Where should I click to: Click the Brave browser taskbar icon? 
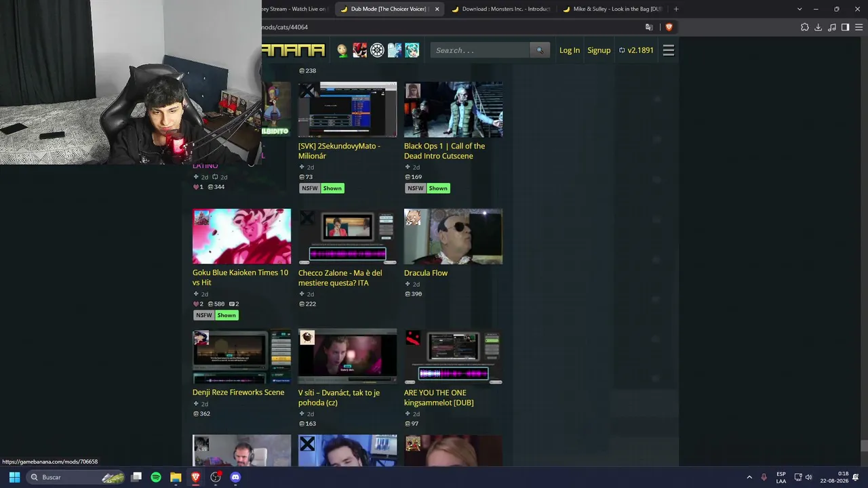(x=195, y=477)
